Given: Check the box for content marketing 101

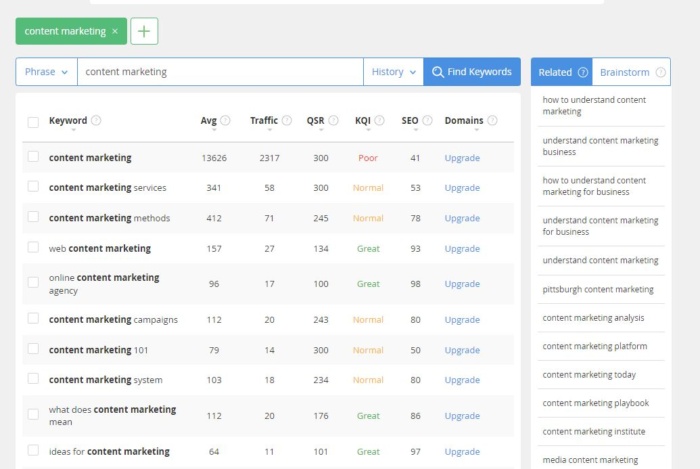Looking at the screenshot, I should (x=33, y=349).
